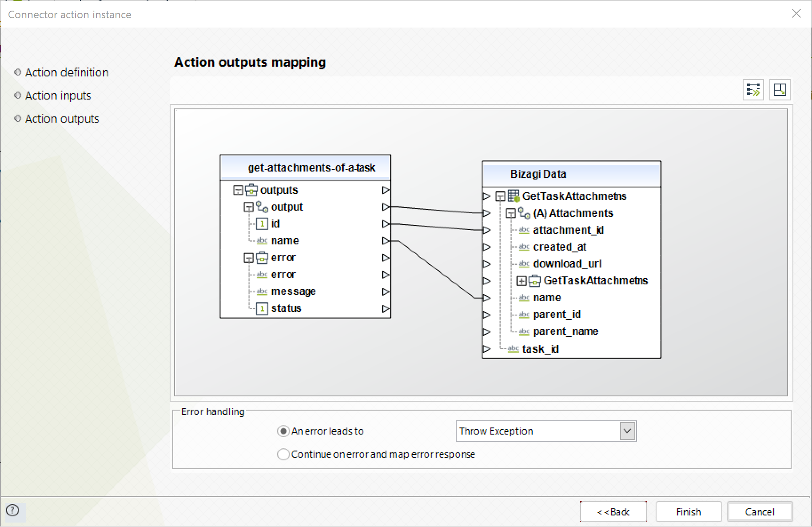Collapse the (A) Attachments collection

(511, 213)
